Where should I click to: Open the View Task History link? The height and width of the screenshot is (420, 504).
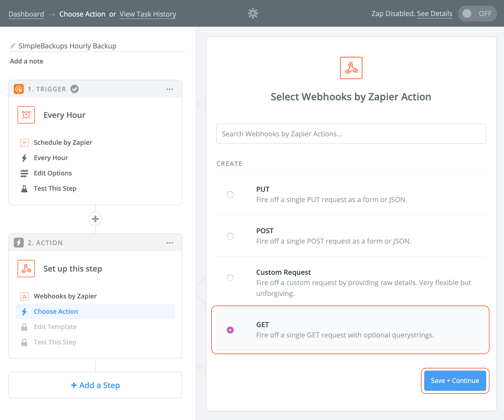(148, 14)
